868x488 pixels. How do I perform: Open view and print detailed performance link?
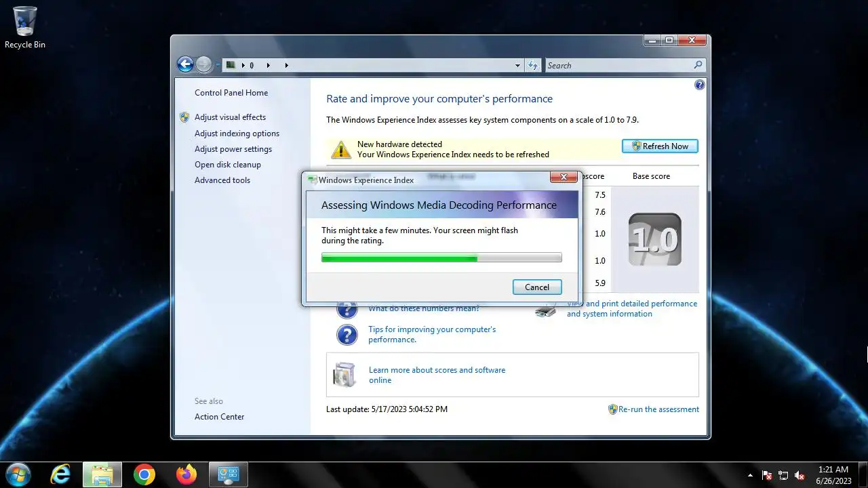click(632, 308)
